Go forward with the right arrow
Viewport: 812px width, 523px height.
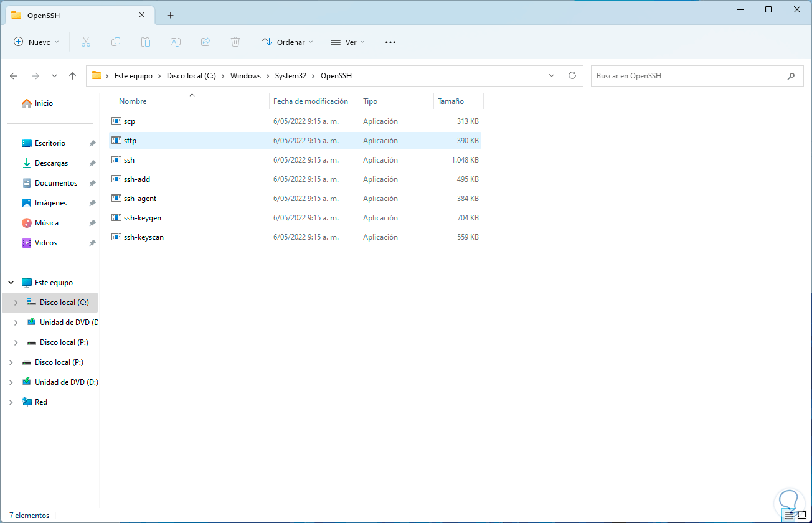(x=35, y=76)
